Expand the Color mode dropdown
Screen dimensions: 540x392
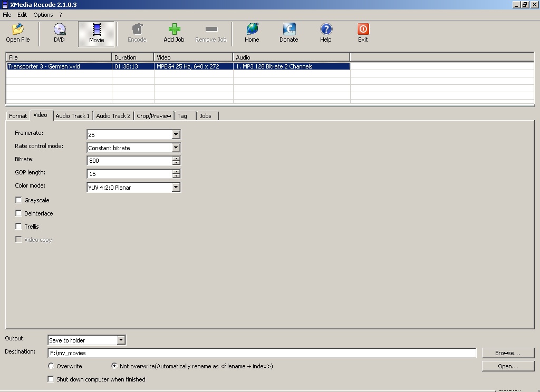[x=176, y=187]
